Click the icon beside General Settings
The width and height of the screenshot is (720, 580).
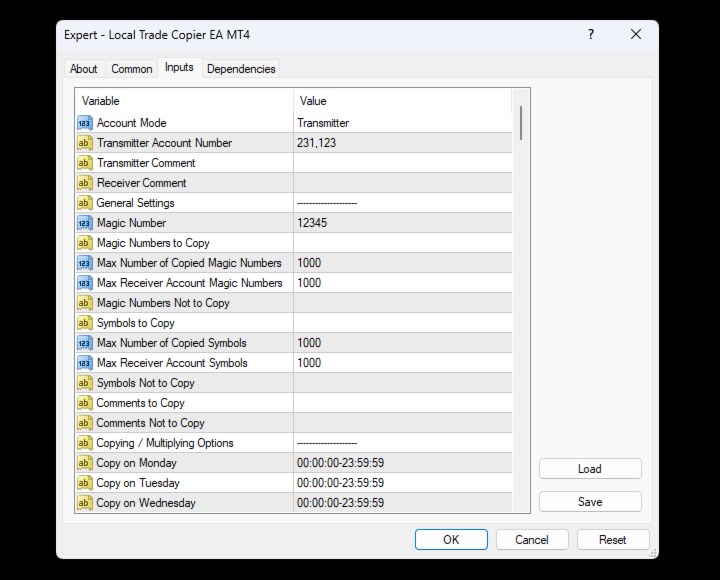point(84,203)
